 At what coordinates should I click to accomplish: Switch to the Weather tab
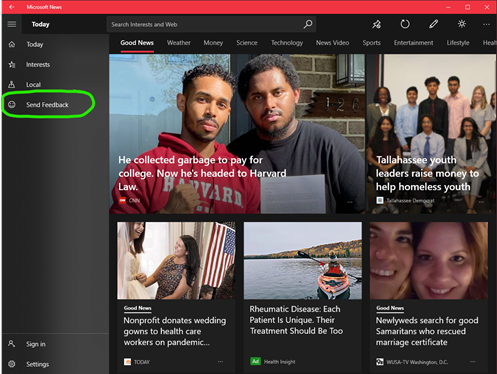(x=179, y=43)
